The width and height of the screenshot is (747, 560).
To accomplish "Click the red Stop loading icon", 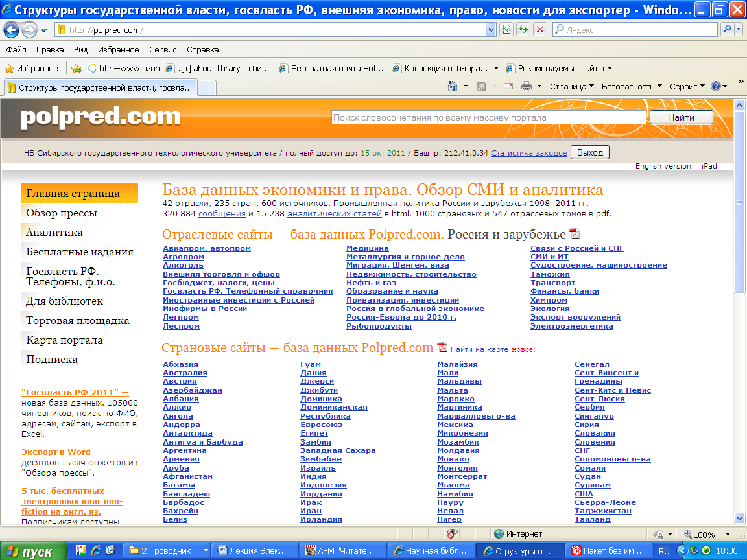I will (x=539, y=30).
